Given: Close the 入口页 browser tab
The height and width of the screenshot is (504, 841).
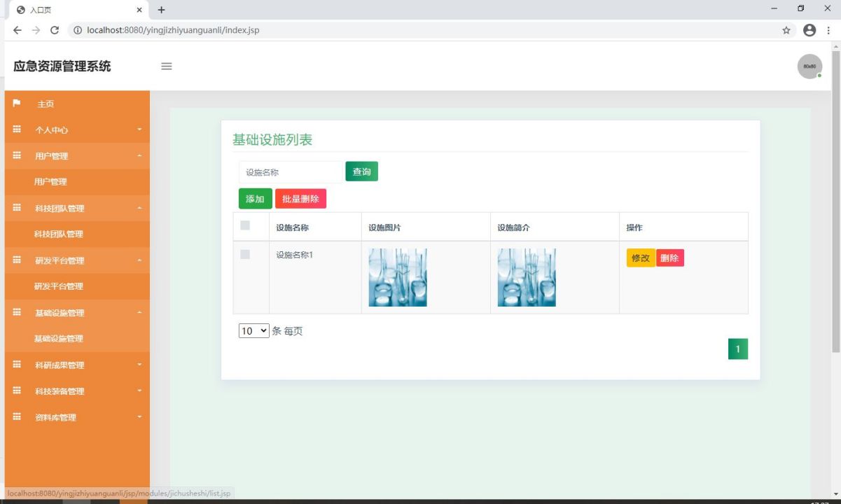Looking at the screenshot, I should click(139, 10).
